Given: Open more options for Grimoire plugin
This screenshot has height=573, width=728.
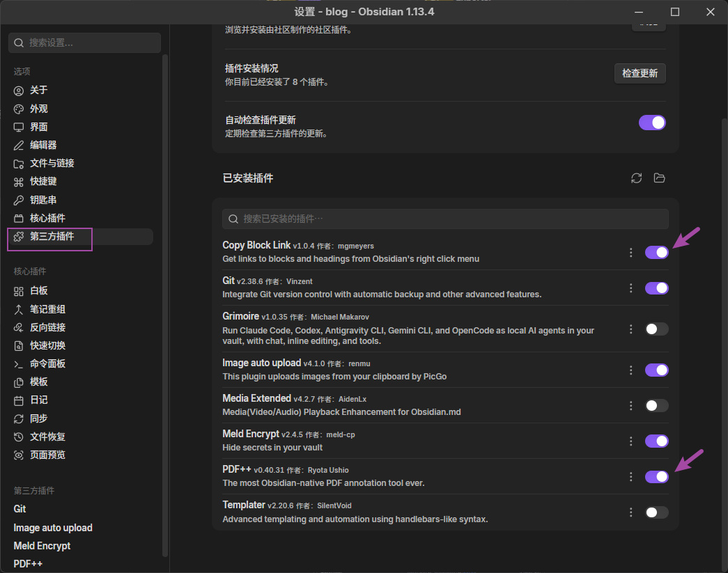Looking at the screenshot, I should (630, 329).
